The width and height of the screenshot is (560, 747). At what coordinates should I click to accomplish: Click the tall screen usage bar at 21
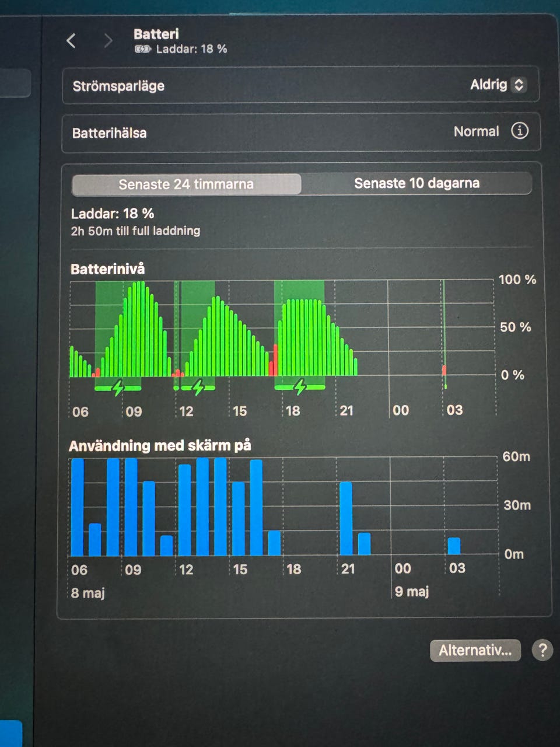click(346, 518)
